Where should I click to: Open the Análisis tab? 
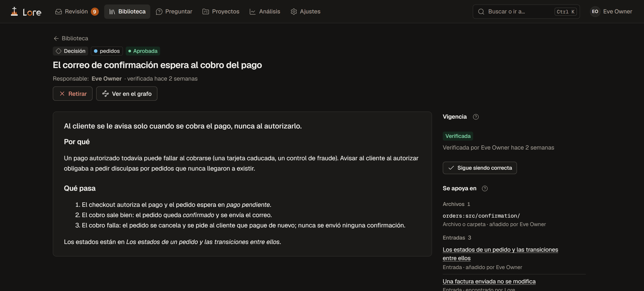pos(265,11)
